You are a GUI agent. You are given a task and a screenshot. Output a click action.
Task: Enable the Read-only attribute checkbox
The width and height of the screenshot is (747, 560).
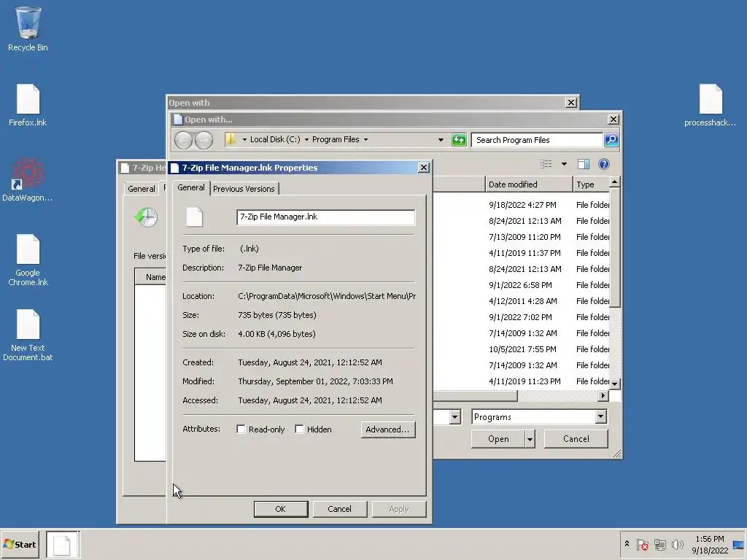tap(241, 429)
